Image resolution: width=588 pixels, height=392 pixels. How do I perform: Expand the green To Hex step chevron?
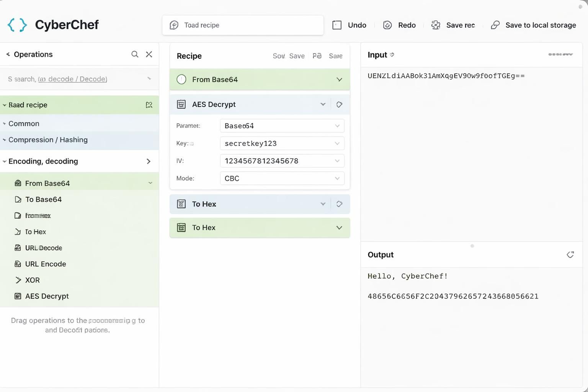point(339,228)
